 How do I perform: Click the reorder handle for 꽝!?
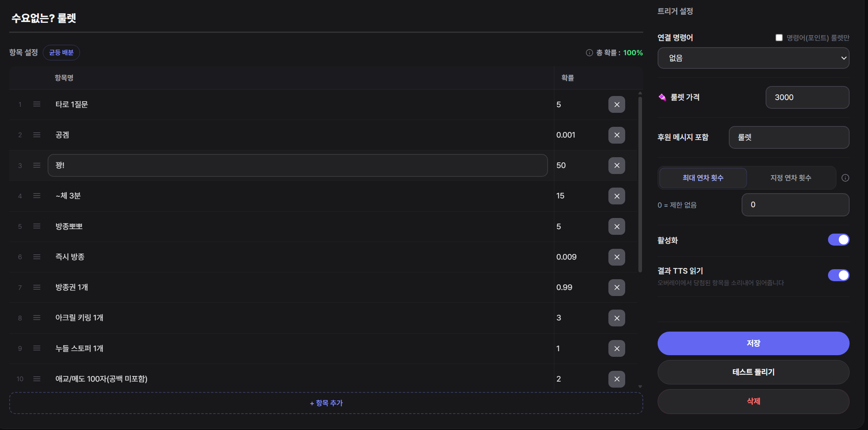(x=37, y=165)
